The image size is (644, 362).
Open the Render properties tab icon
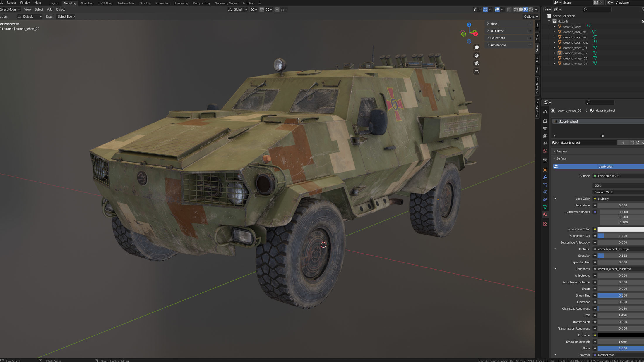[x=545, y=121]
